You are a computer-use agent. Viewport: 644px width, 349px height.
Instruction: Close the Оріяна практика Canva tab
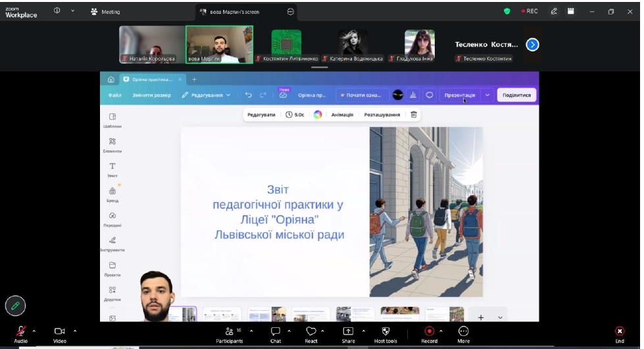pyautogui.click(x=180, y=79)
